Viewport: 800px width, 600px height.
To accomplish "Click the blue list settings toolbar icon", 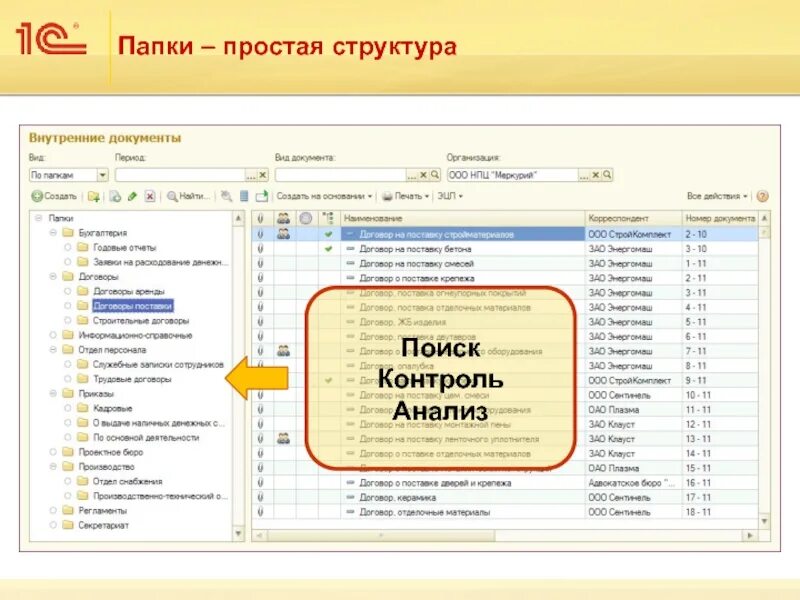I will pyautogui.click(x=244, y=196).
